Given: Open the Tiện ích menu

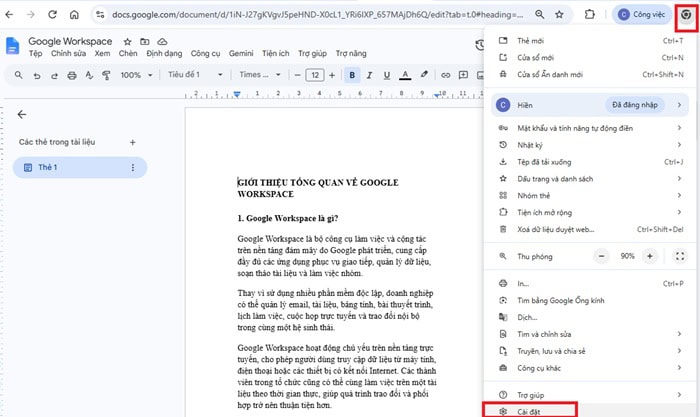Looking at the screenshot, I should pyautogui.click(x=275, y=54).
